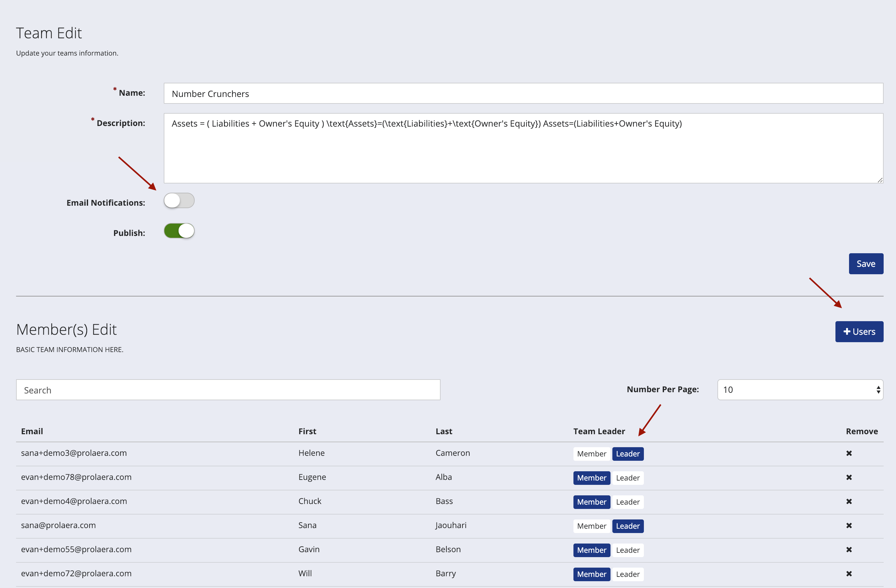The height and width of the screenshot is (588, 896).
Task: Select email evan+demo4@prolaera.com
Action: (x=74, y=501)
